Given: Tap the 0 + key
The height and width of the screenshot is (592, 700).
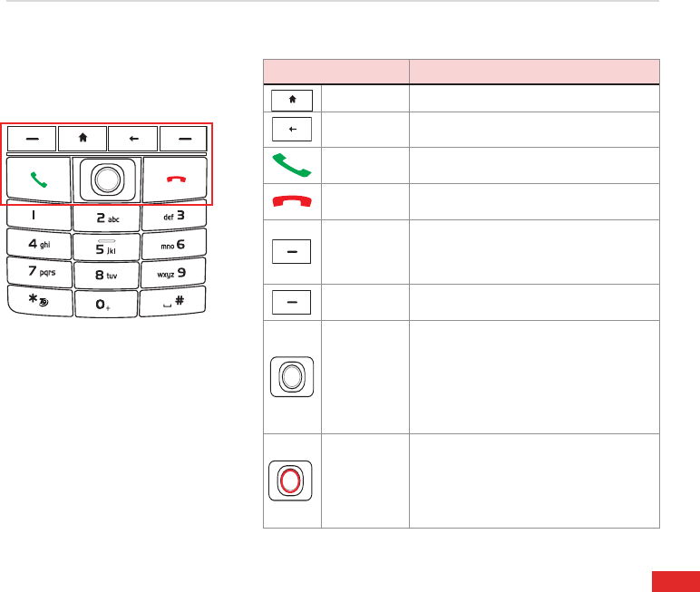Looking at the screenshot, I should click(x=106, y=304).
